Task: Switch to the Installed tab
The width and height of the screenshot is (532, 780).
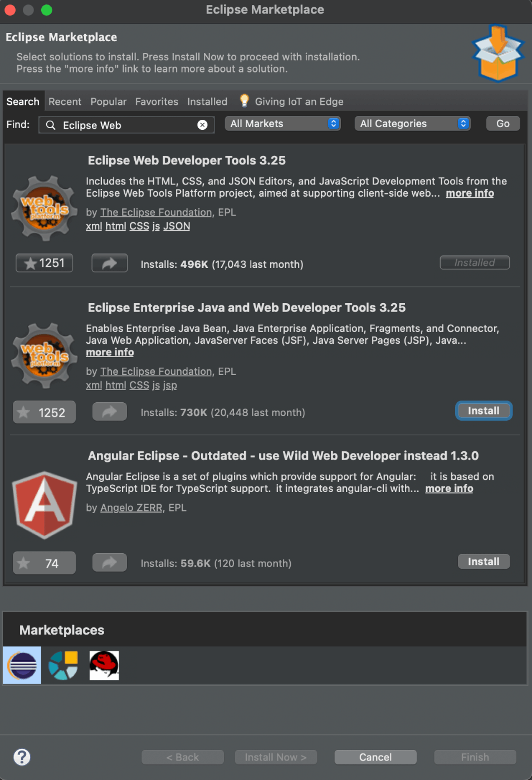Action: [207, 101]
